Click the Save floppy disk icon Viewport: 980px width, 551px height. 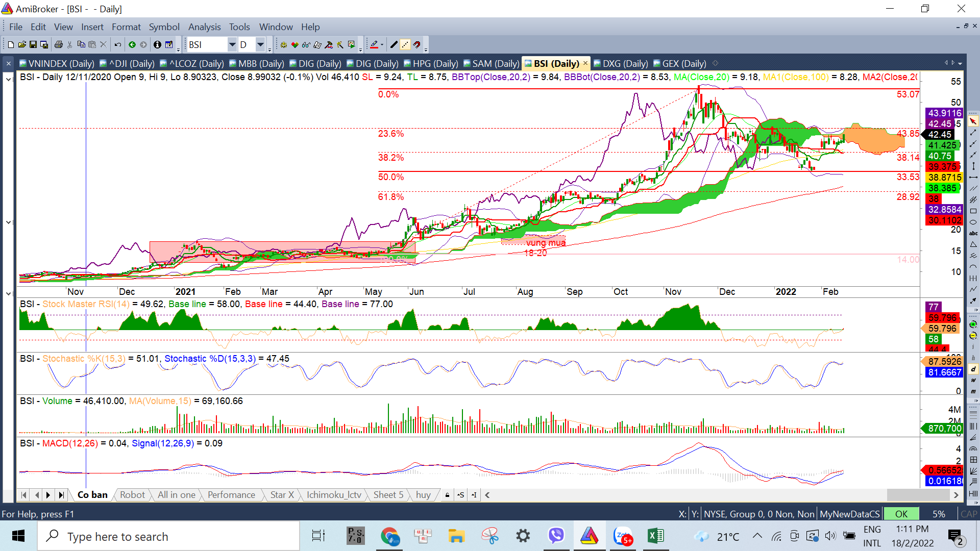click(33, 45)
